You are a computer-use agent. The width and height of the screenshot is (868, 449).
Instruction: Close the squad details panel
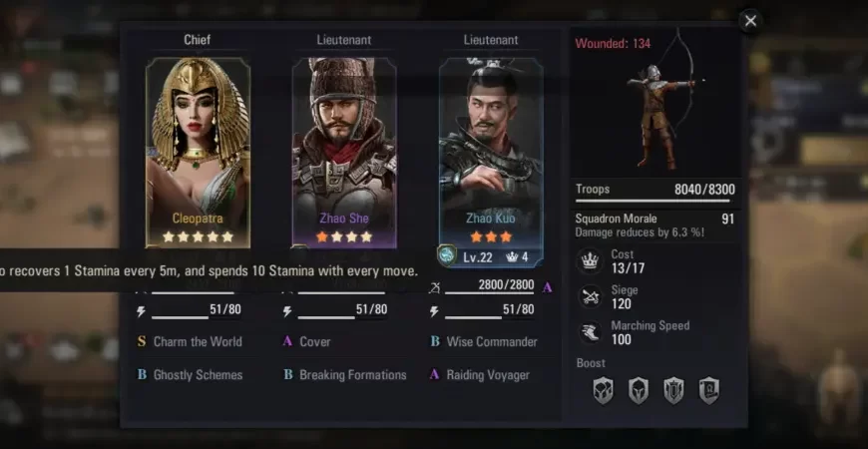pos(750,21)
